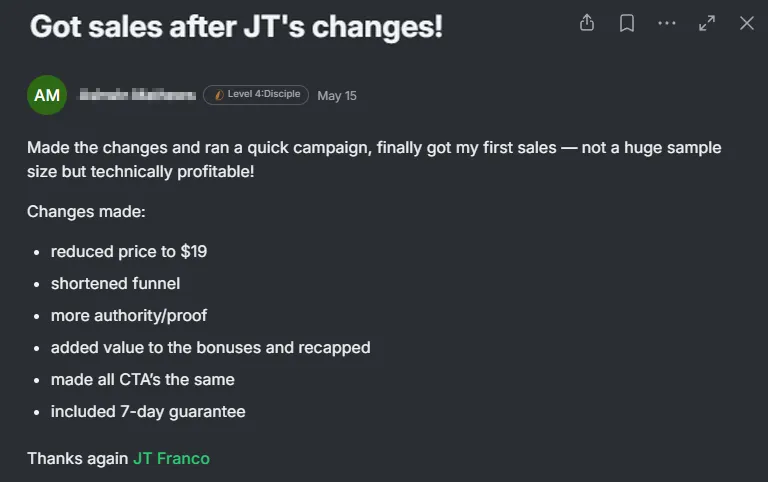The width and height of the screenshot is (768, 482).
Task: Close the post with the X icon
Action: (x=746, y=23)
